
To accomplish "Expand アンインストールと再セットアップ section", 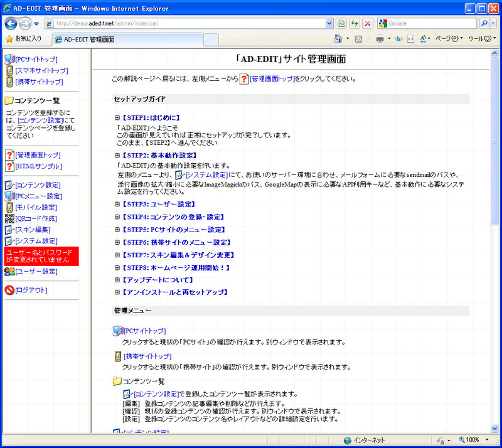I will (x=117, y=292).
